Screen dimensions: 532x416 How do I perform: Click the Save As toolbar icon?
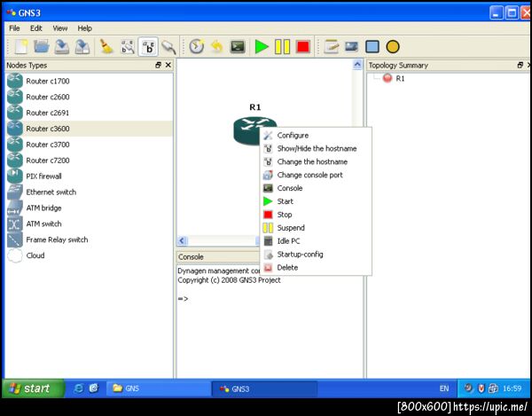[82, 46]
